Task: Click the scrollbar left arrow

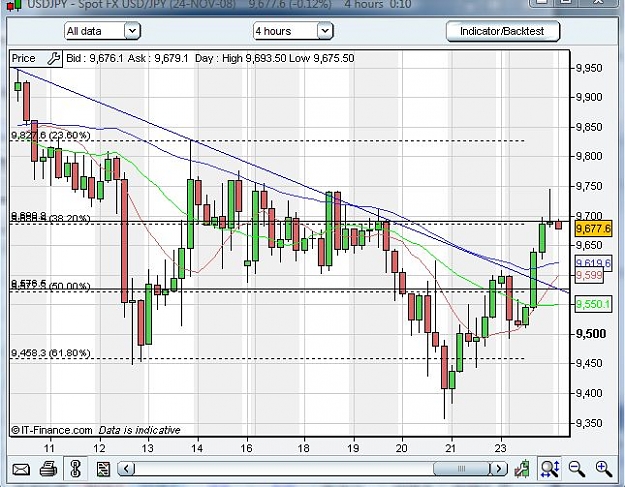Action: tap(127, 469)
